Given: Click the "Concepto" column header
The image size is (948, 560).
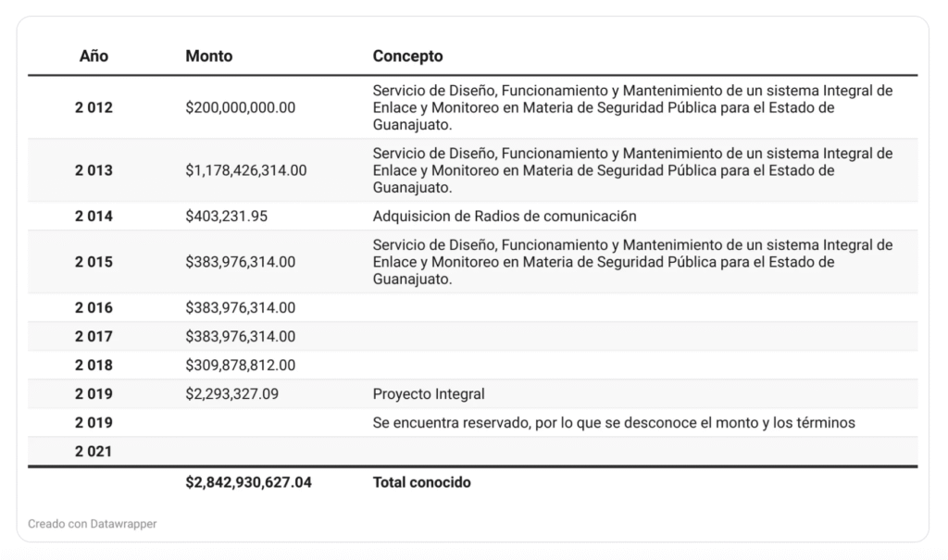Looking at the screenshot, I should point(407,56).
